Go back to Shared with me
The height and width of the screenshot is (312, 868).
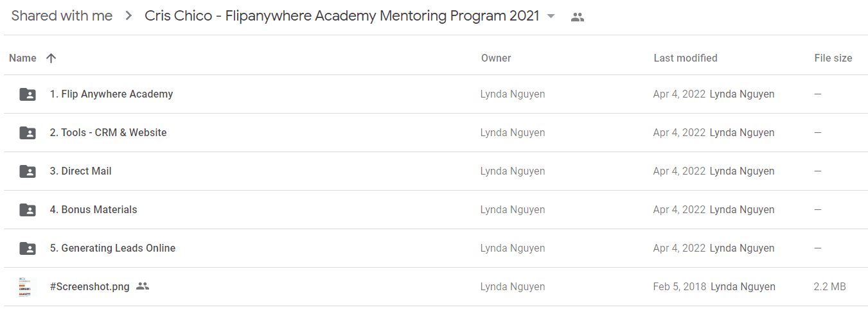[62, 16]
